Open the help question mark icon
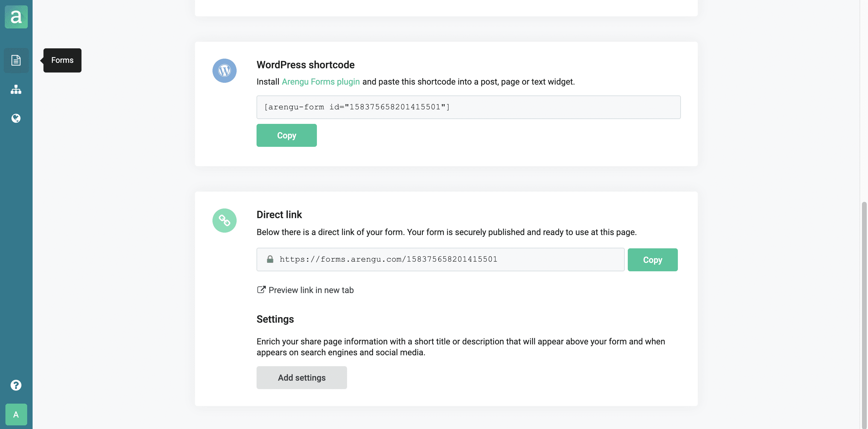The width and height of the screenshot is (868, 429). 16,385
